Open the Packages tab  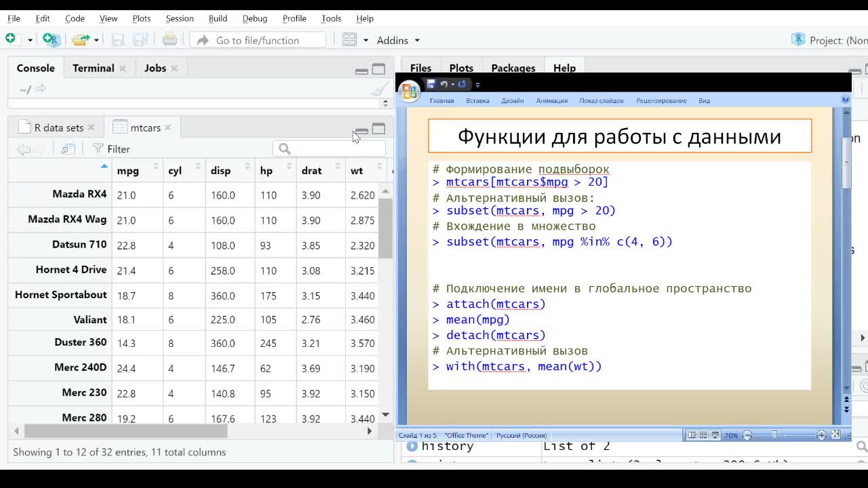pos(513,68)
